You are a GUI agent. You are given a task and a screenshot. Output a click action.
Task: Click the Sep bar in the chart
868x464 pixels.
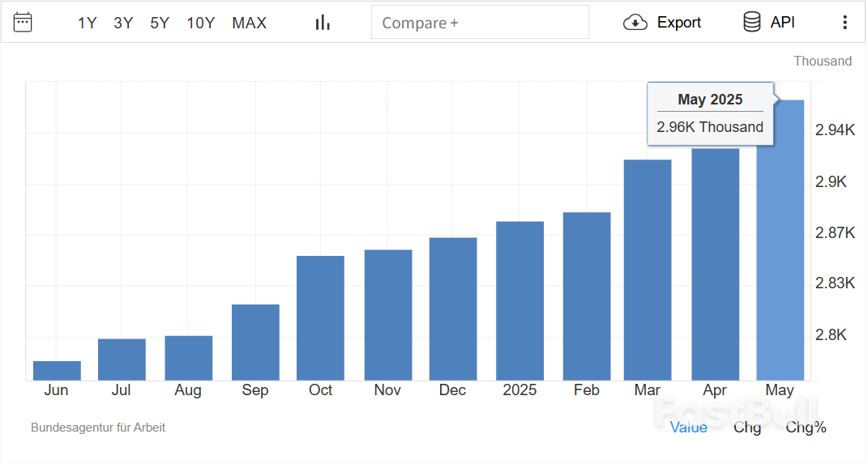tap(255, 343)
